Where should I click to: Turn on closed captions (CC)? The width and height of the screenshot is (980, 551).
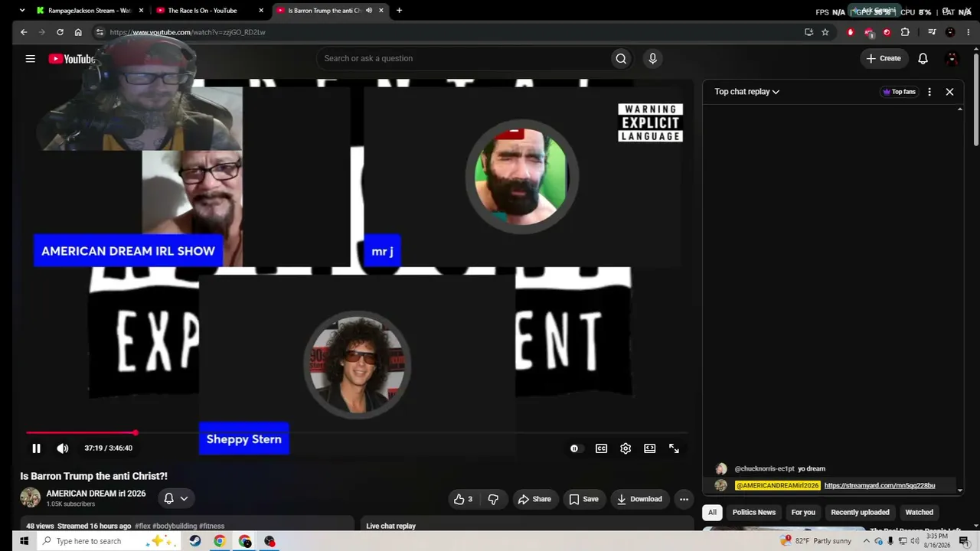[602, 448]
